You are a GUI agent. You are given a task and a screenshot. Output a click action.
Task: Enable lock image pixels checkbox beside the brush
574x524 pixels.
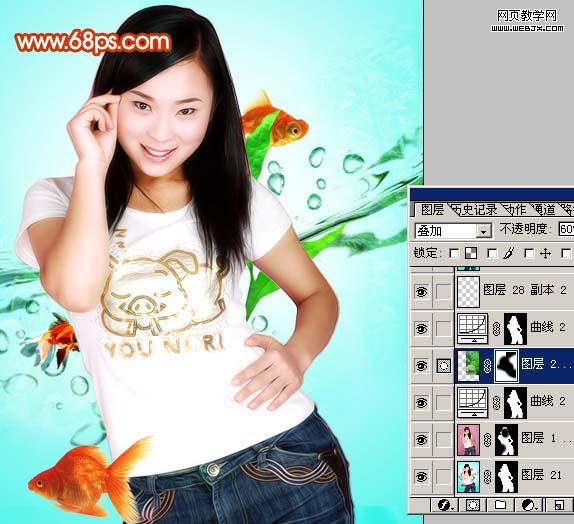coord(493,253)
